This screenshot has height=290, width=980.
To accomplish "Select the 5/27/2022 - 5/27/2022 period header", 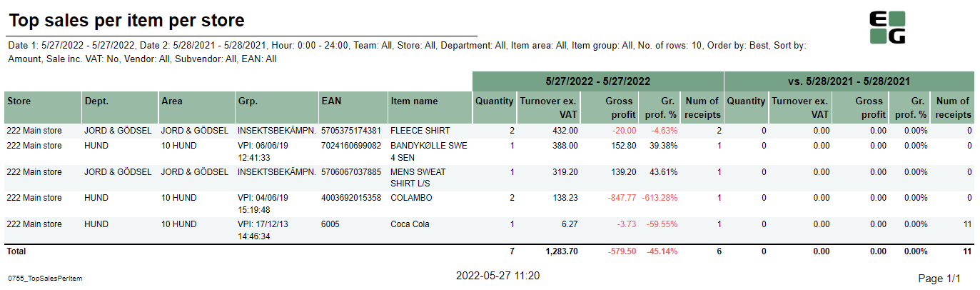I will [x=597, y=81].
